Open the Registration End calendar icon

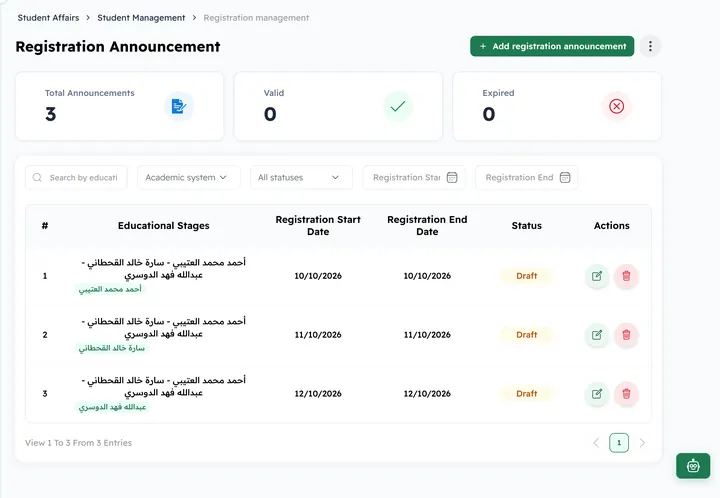(x=565, y=177)
